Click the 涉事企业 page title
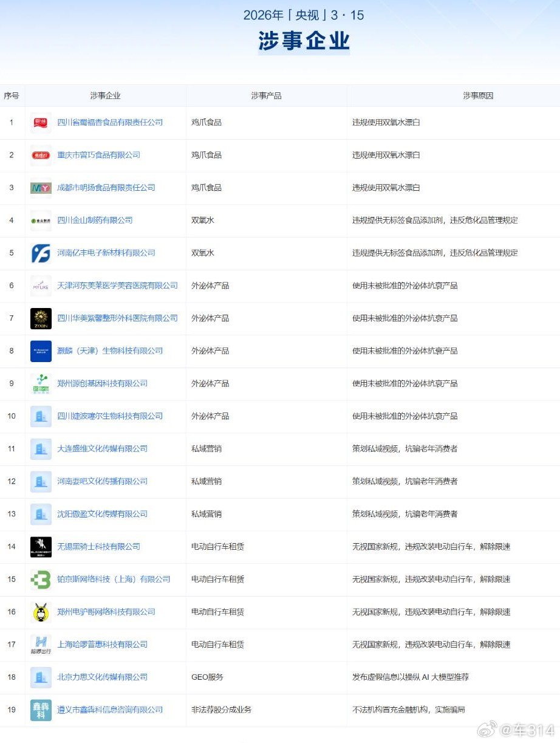The image size is (560, 743). pyautogui.click(x=304, y=41)
